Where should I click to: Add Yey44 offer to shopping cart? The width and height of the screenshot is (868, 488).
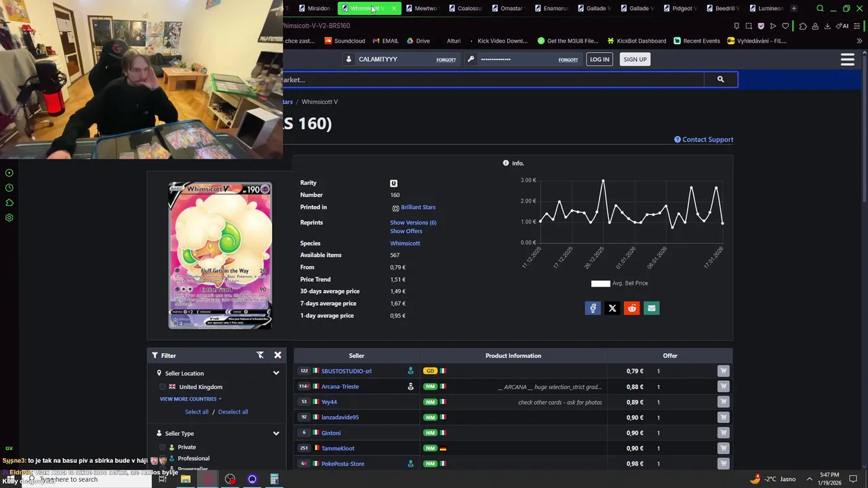pyautogui.click(x=724, y=402)
